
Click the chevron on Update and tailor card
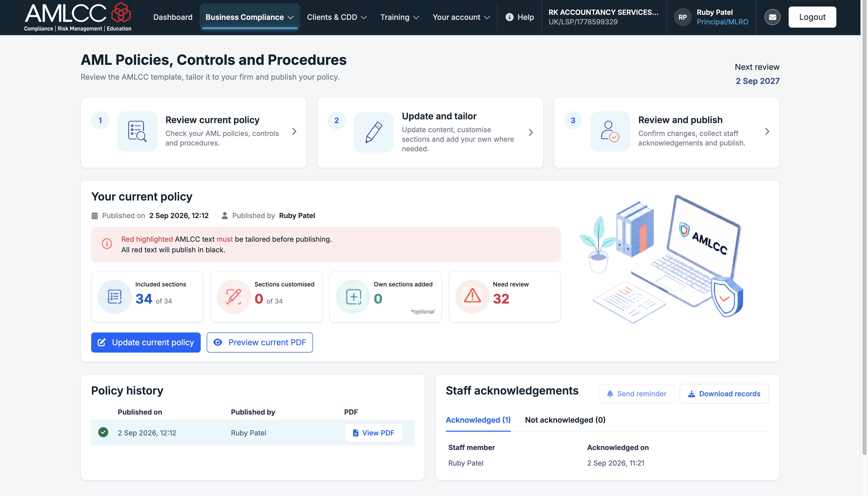click(x=530, y=132)
